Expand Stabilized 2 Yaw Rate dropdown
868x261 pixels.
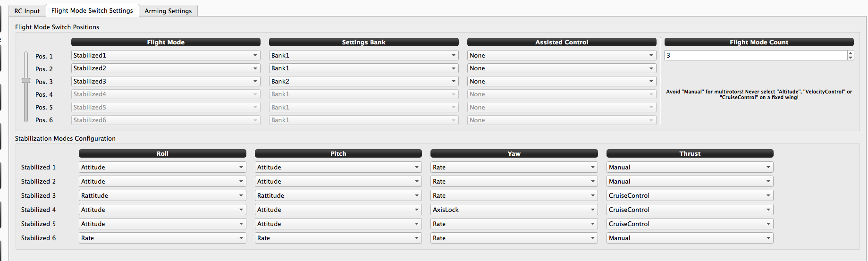(x=514, y=181)
